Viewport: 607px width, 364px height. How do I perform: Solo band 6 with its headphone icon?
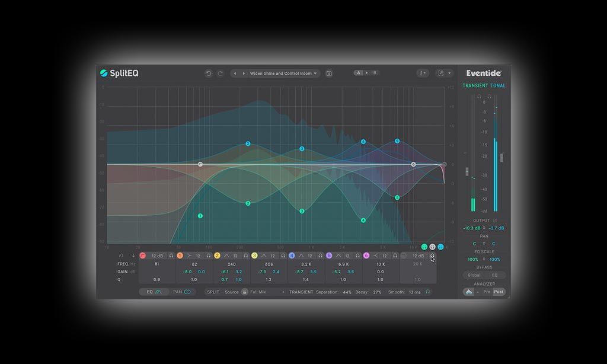pos(395,256)
